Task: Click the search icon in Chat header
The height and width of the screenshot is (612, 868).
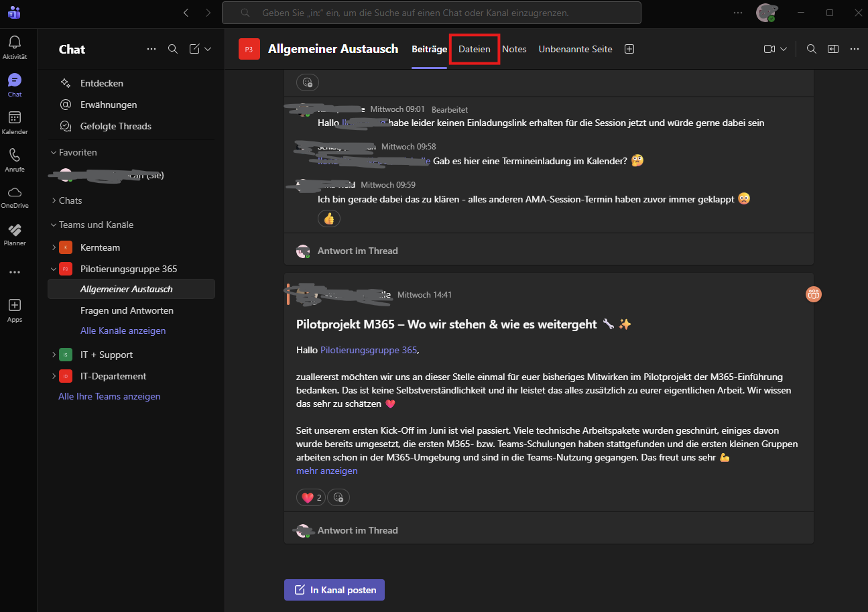Action: point(172,49)
